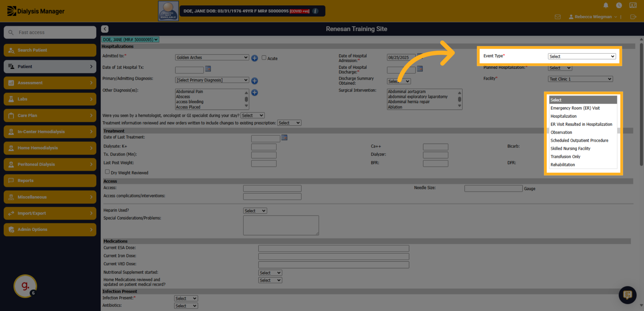644x311 pixels.
Task: Open the Search Patient sidebar button
Action: point(50,50)
